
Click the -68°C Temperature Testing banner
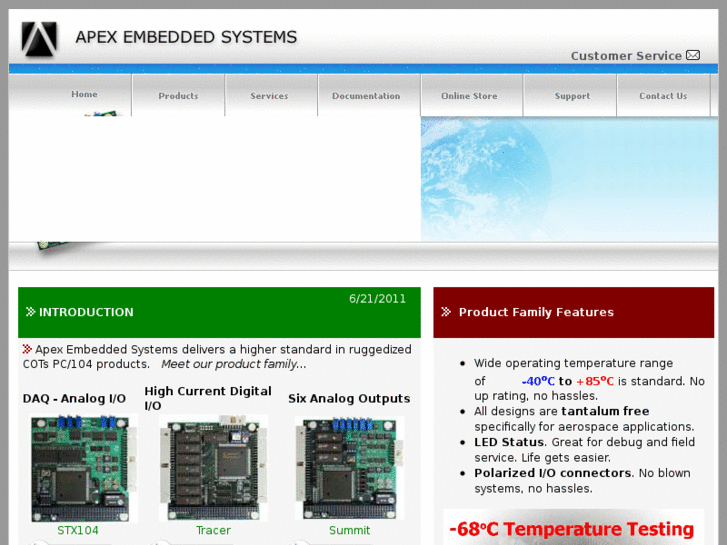click(573, 527)
